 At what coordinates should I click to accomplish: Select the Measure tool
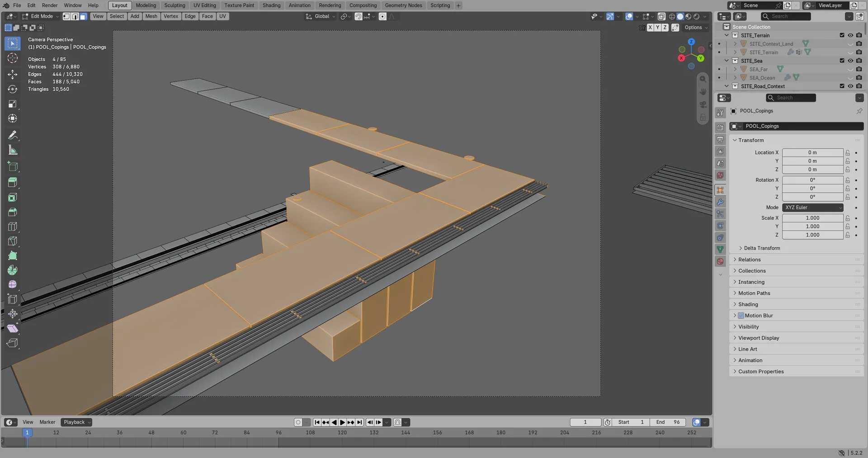click(x=13, y=150)
